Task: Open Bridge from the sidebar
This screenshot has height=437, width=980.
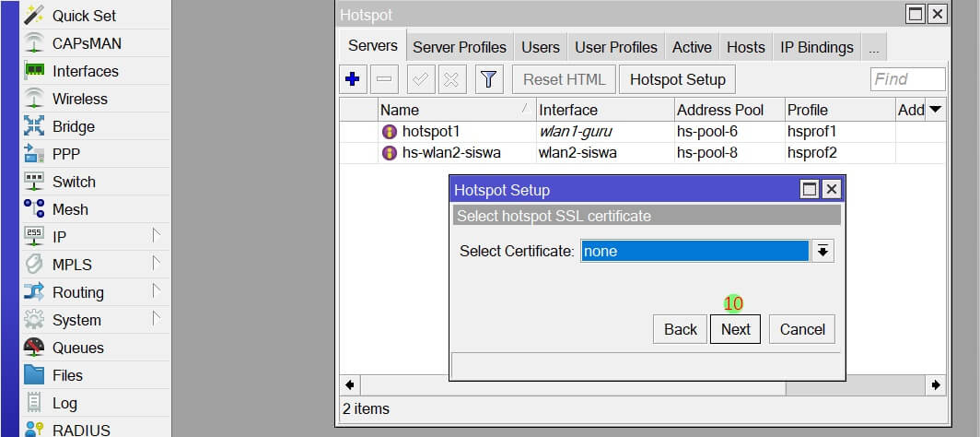Action: pyautogui.click(x=73, y=126)
